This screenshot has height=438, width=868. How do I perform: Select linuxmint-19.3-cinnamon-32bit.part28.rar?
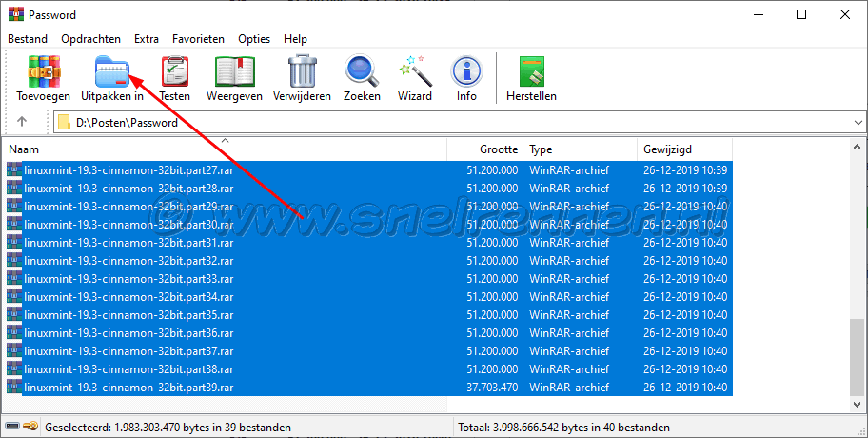pos(128,189)
